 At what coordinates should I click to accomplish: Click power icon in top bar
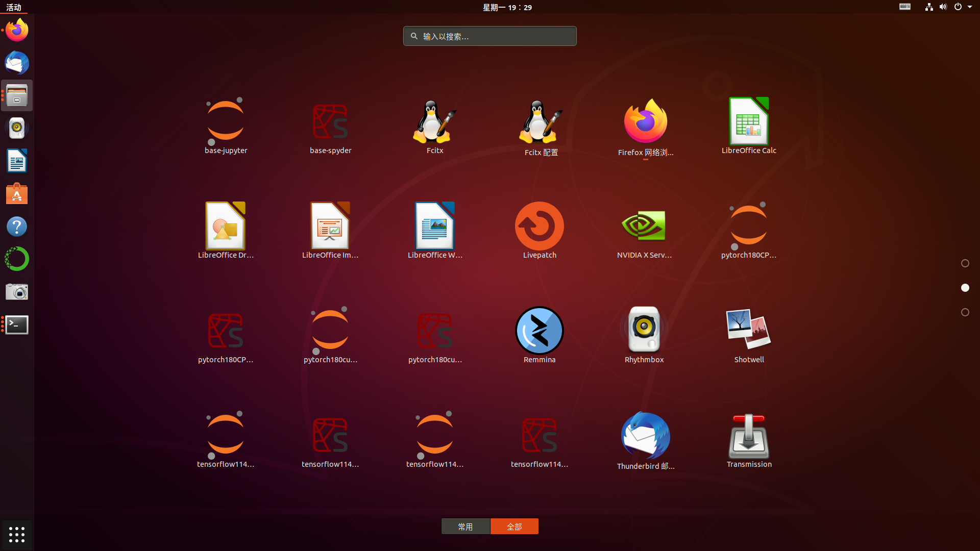(x=958, y=7)
